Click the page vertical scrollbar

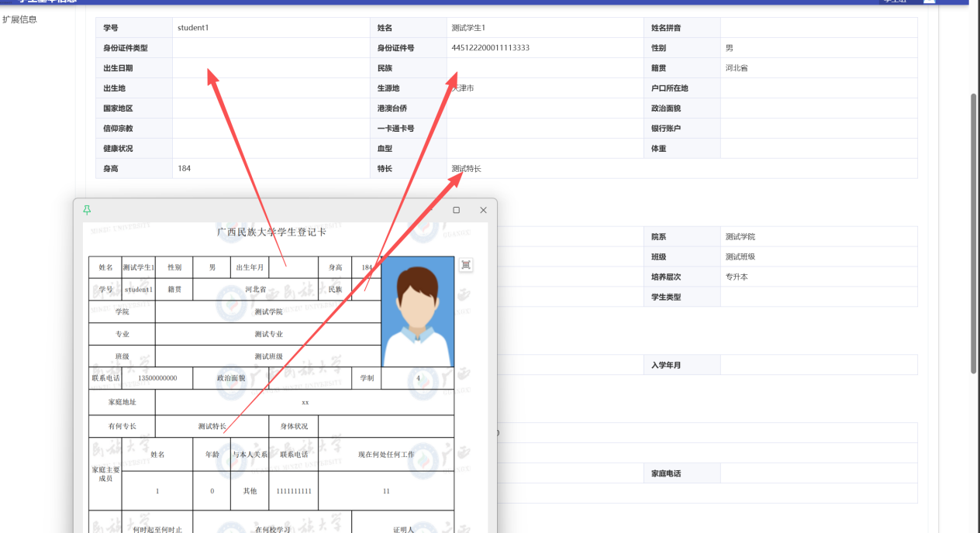[x=974, y=232]
